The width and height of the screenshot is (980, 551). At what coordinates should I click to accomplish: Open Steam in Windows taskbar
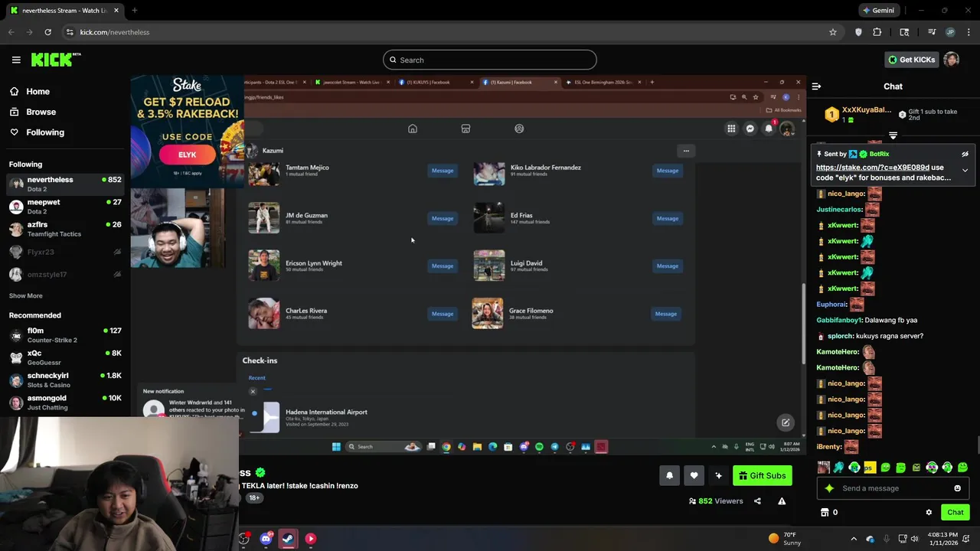pos(288,539)
